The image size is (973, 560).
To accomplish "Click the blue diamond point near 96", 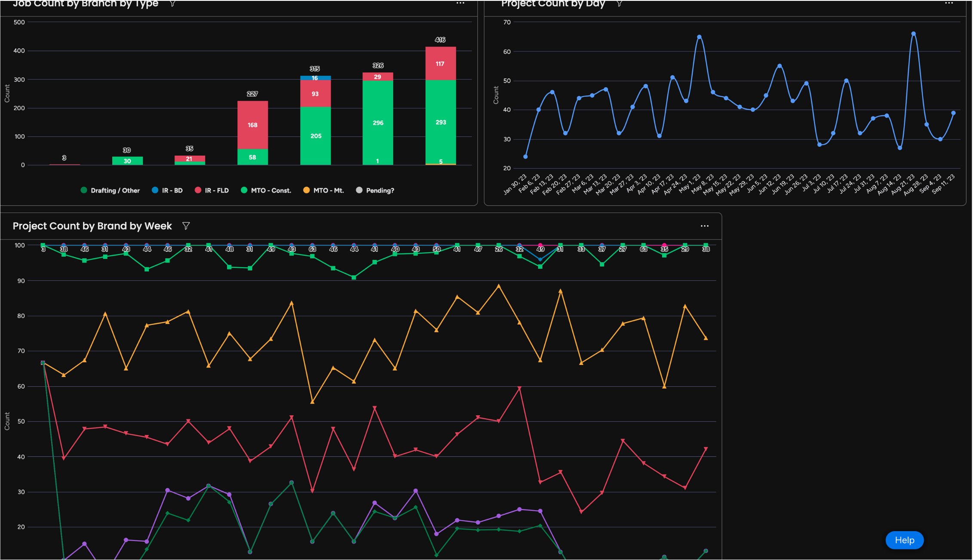I will point(540,260).
